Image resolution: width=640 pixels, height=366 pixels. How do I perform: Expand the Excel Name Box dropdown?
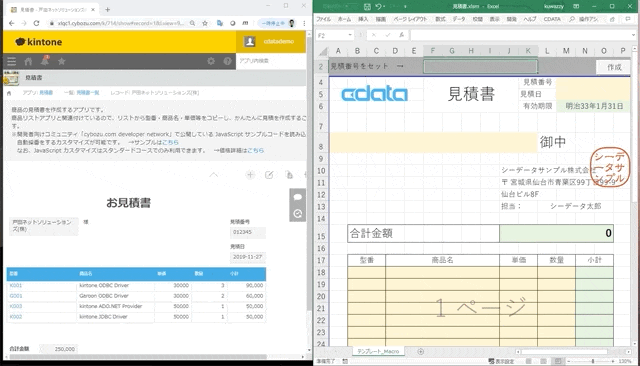350,35
